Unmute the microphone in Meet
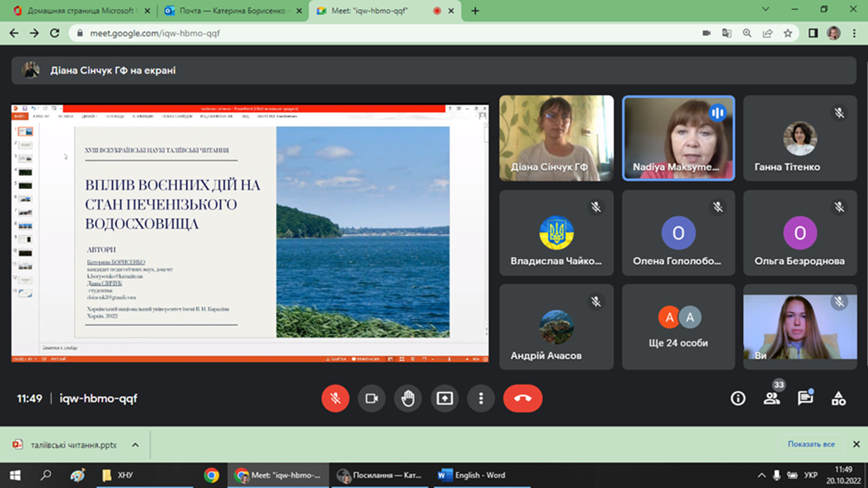 335,399
